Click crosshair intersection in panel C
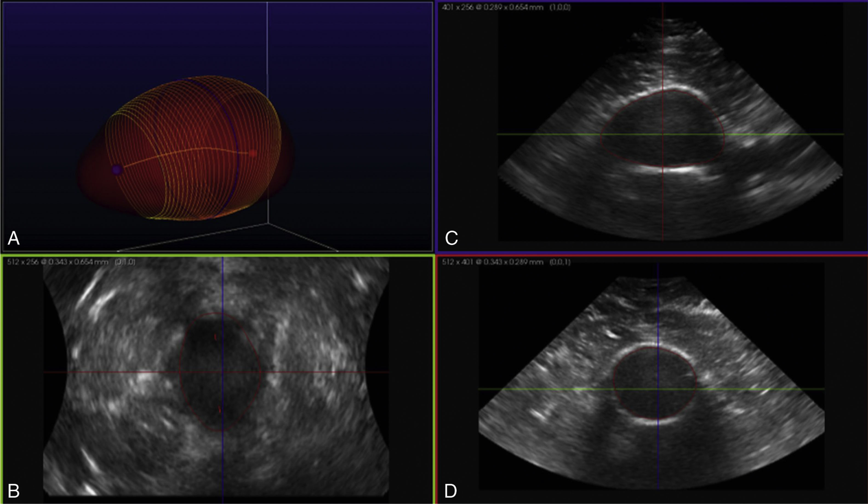Viewport: 868px width, 504px height. click(x=663, y=134)
